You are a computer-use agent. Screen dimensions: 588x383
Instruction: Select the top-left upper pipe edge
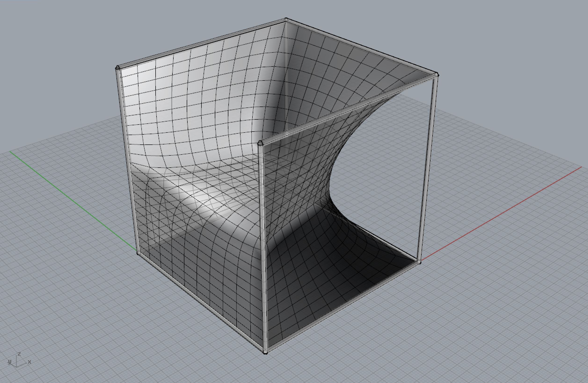(201, 44)
